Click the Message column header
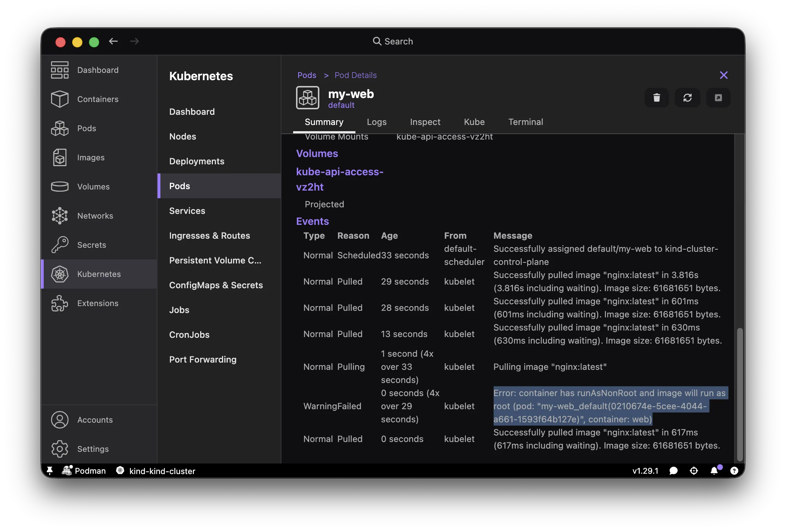This screenshot has height=532, width=786. [x=513, y=236]
